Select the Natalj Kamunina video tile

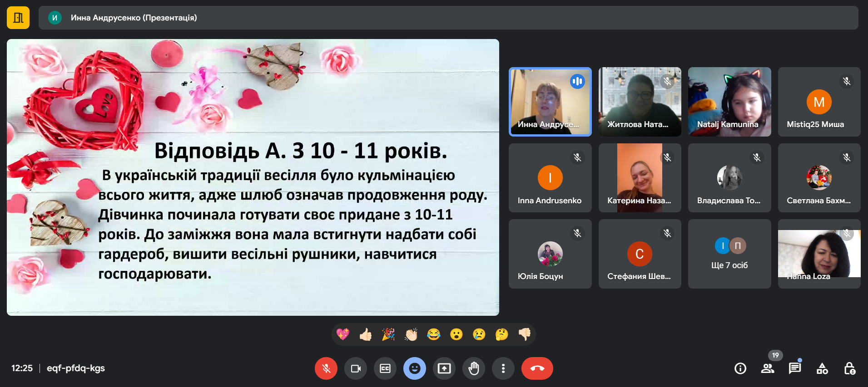[729, 102]
